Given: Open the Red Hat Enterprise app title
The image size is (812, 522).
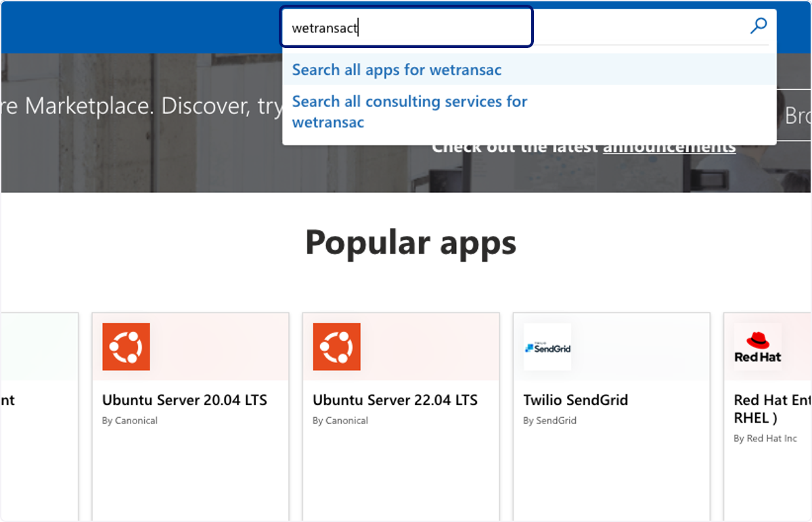Looking at the screenshot, I should click(772, 409).
